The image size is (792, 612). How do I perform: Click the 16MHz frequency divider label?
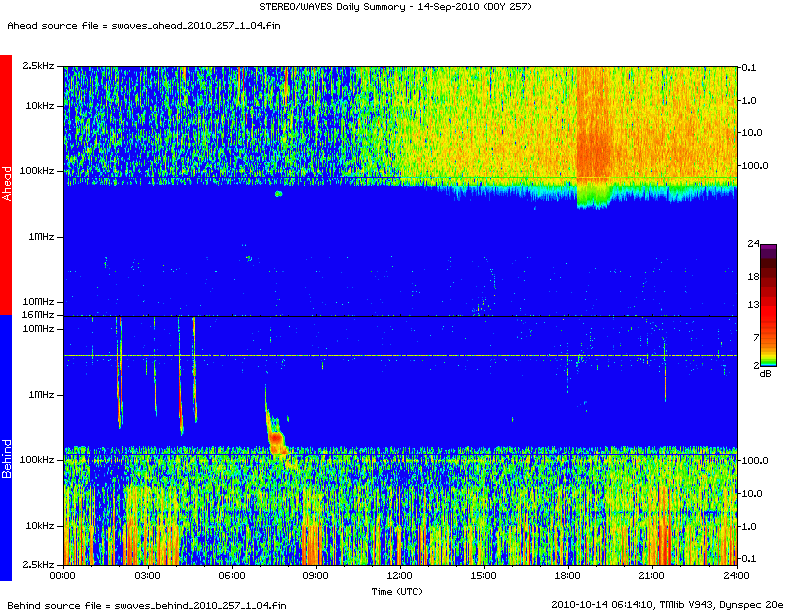click(40, 315)
